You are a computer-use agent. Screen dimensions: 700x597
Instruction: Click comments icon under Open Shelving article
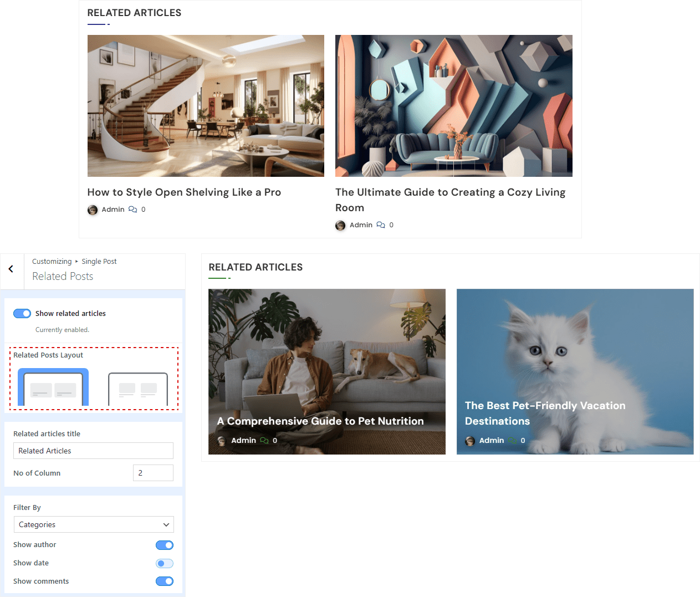point(132,210)
